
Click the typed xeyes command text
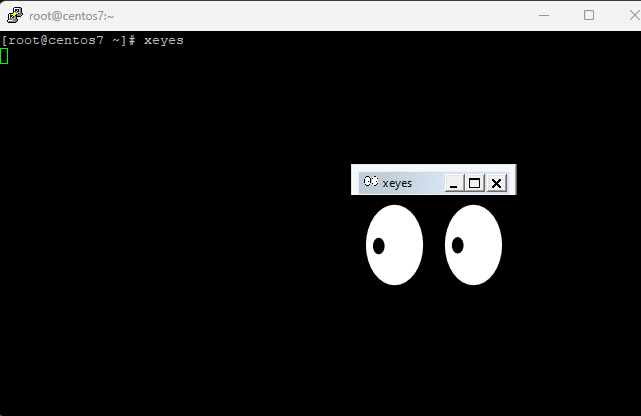pyautogui.click(x=163, y=40)
